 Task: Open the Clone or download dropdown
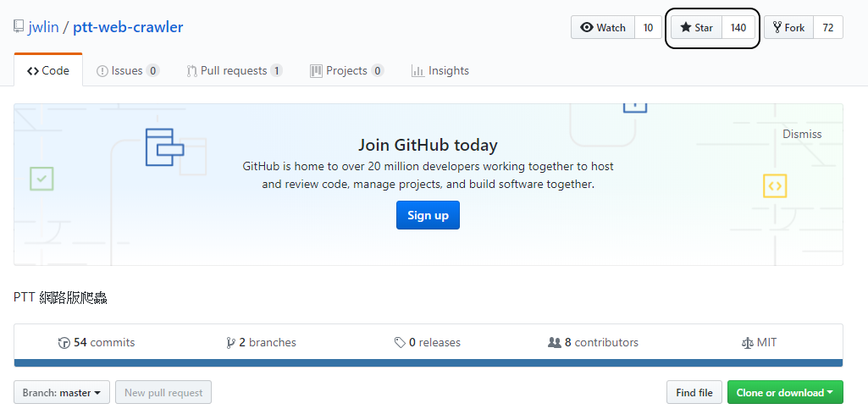click(x=785, y=393)
